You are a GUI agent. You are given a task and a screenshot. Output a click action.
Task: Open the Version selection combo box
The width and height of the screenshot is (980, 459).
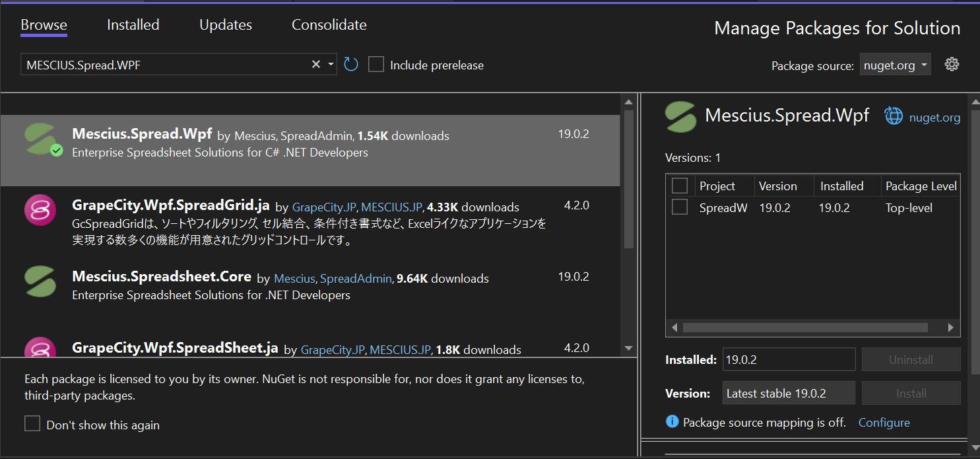pos(789,393)
